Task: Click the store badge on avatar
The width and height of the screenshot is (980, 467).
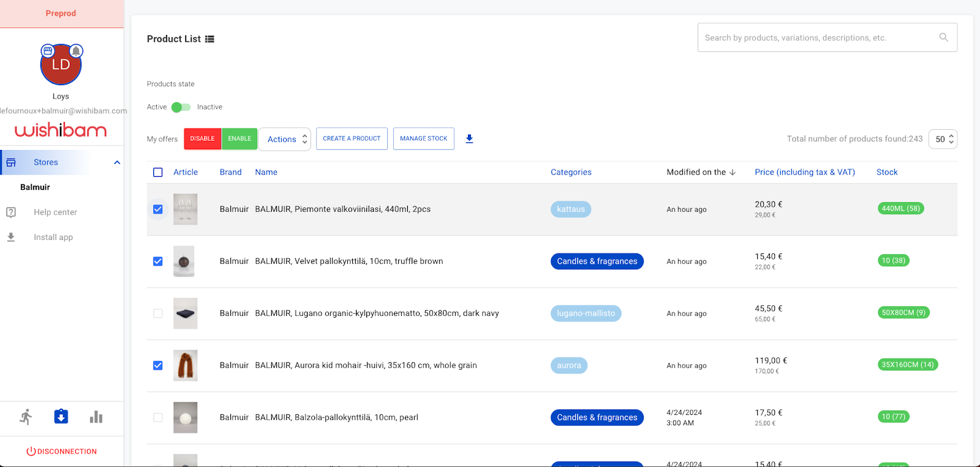Action: coord(48,51)
